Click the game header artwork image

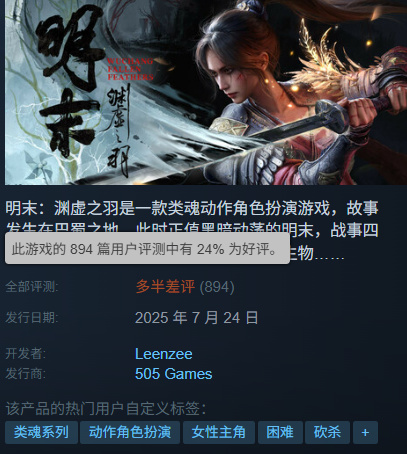click(206, 92)
